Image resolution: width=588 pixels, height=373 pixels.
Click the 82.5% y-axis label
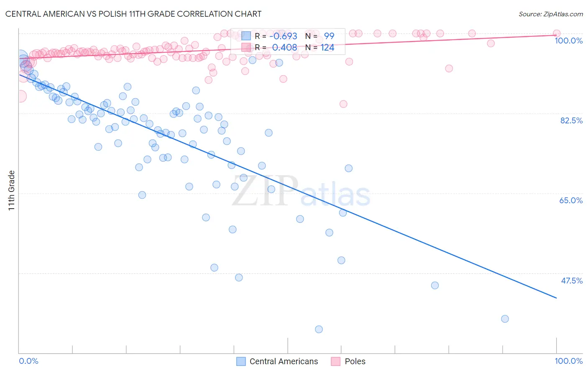[x=571, y=120]
